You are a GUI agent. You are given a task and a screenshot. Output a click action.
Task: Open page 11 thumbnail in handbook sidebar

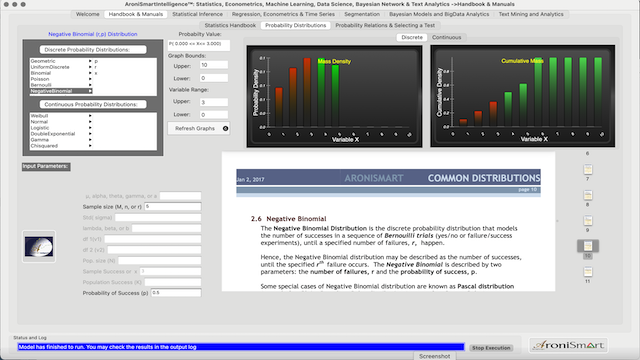pyautogui.click(x=588, y=272)
